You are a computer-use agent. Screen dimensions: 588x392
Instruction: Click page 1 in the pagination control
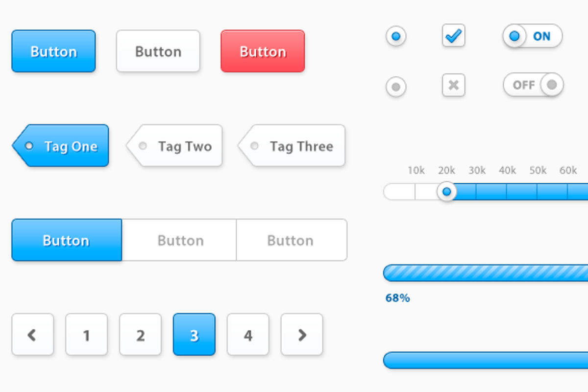(x=86, y=335)
